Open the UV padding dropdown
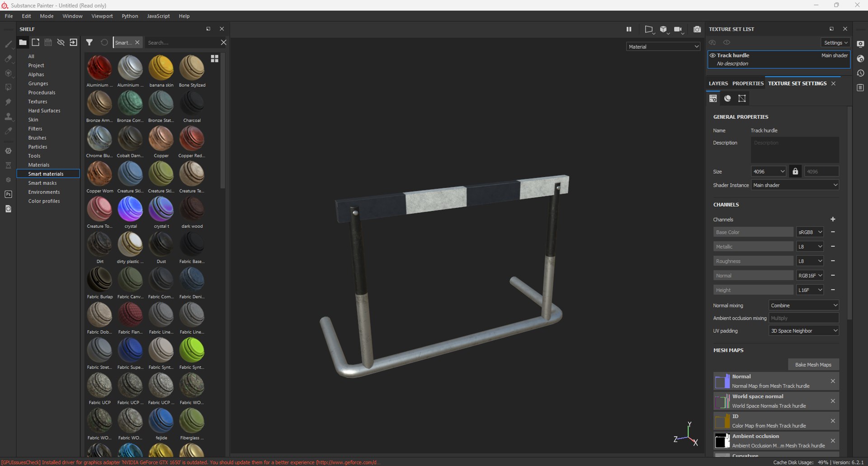868x466 pixels. click(804, 331)
